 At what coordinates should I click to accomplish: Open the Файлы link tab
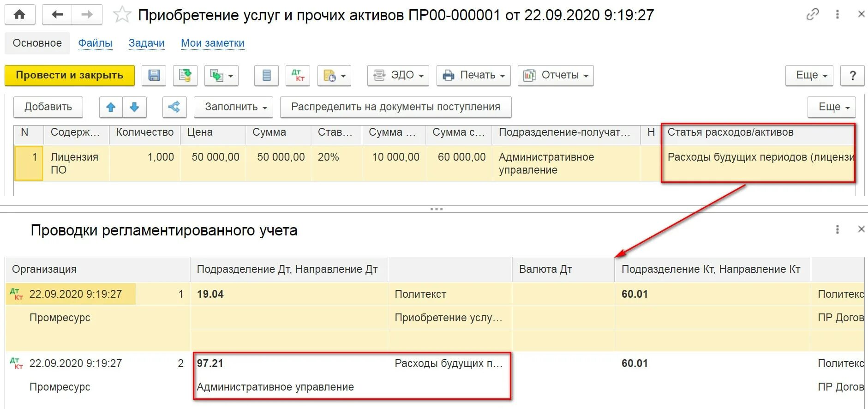[x=95, y=43]
